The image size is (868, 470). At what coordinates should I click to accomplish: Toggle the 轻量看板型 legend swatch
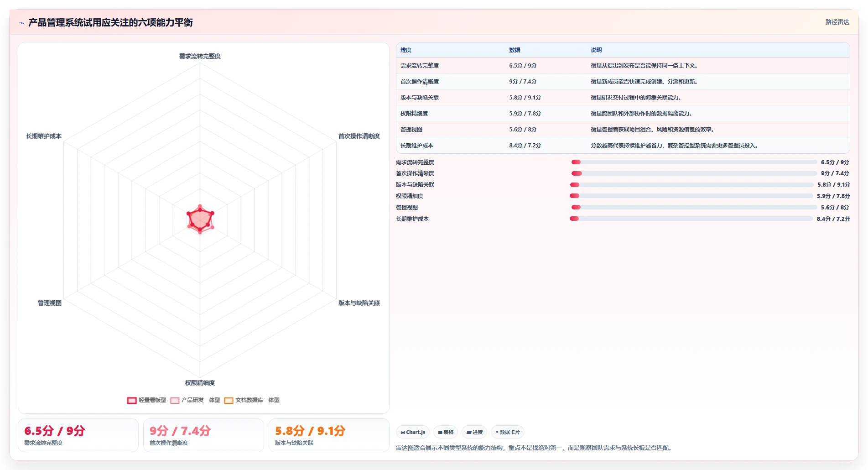(132, 400)
